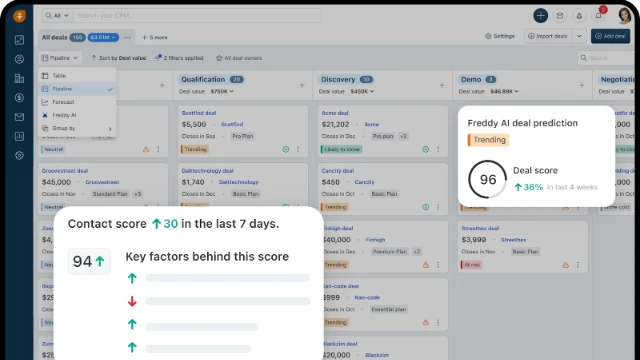Open the Daltechnology deal link
This screenshot has height=360, width=640.
[207, 171]
